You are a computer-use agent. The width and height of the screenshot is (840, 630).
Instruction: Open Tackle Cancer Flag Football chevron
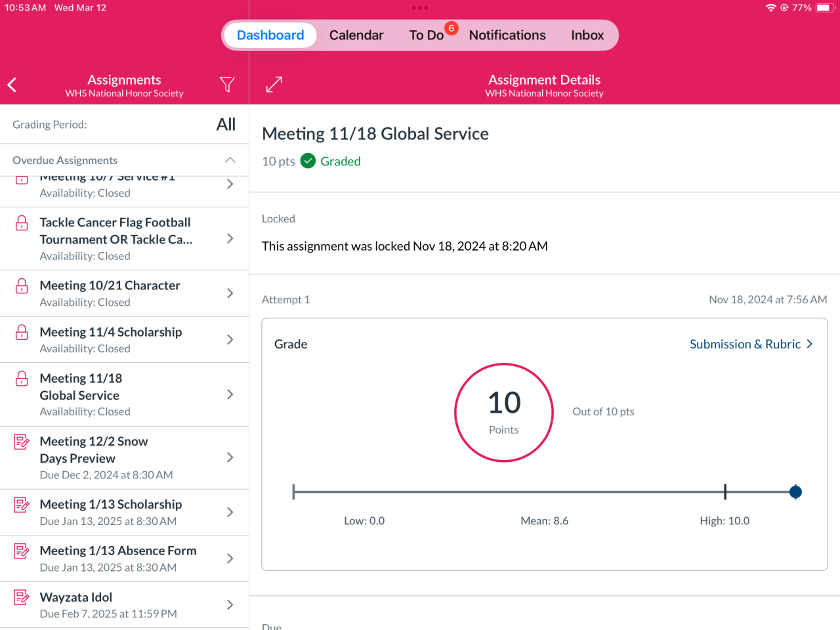(230, 239)
